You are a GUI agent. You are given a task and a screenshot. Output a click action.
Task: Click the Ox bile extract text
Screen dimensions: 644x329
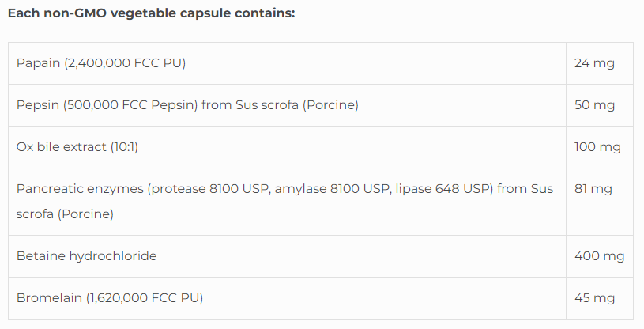point(60,147)
